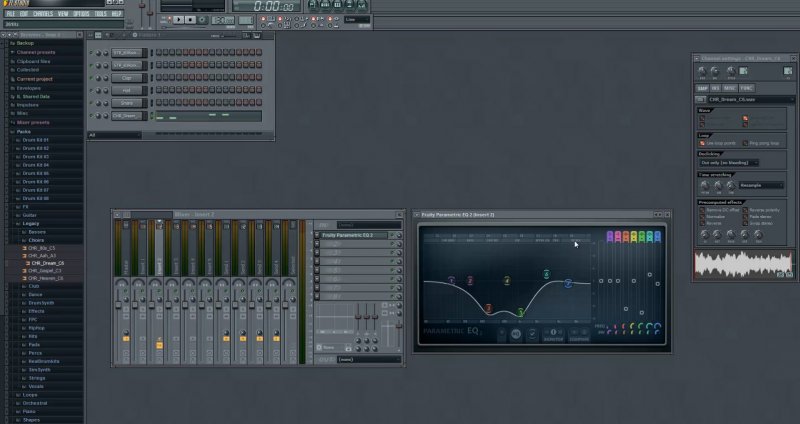Click EQ band 3 node on curve
Screen dimensions: 800x424
(489, 309)
